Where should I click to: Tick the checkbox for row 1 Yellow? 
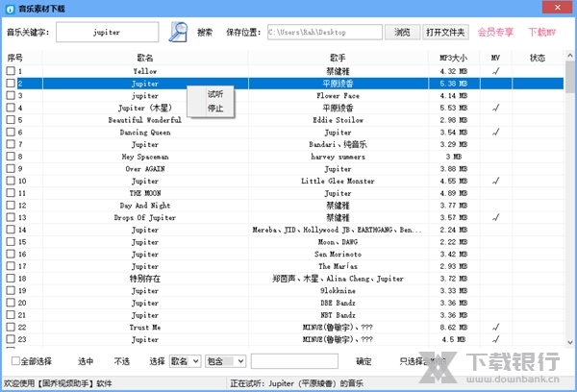[x=11, y=71]
